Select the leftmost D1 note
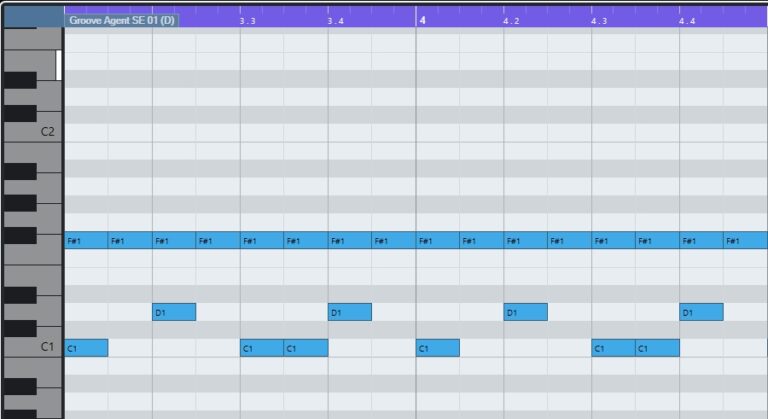Image resolution: width=768 pixels, height=419 pixels. click(x=174, y=312)
